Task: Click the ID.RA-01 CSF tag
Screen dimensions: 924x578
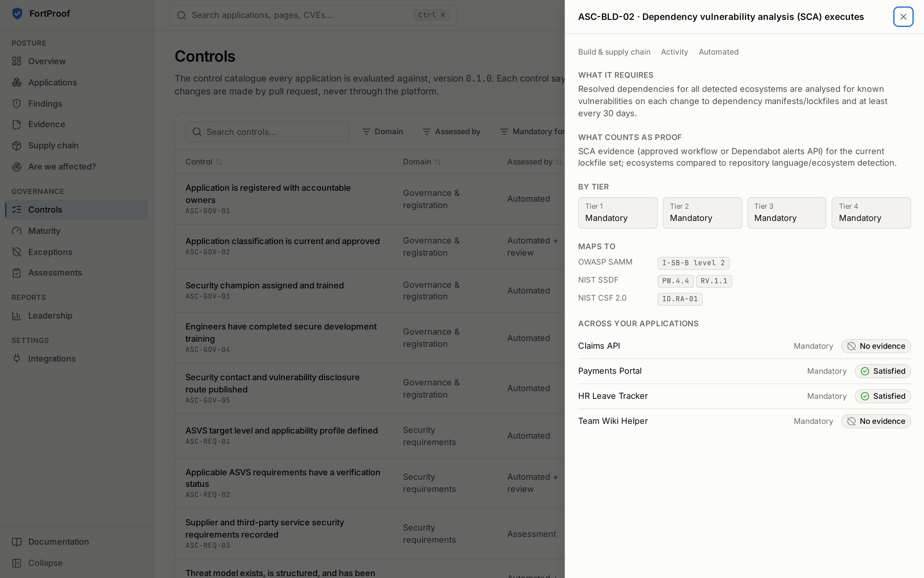Action: (x=680, y=299)
